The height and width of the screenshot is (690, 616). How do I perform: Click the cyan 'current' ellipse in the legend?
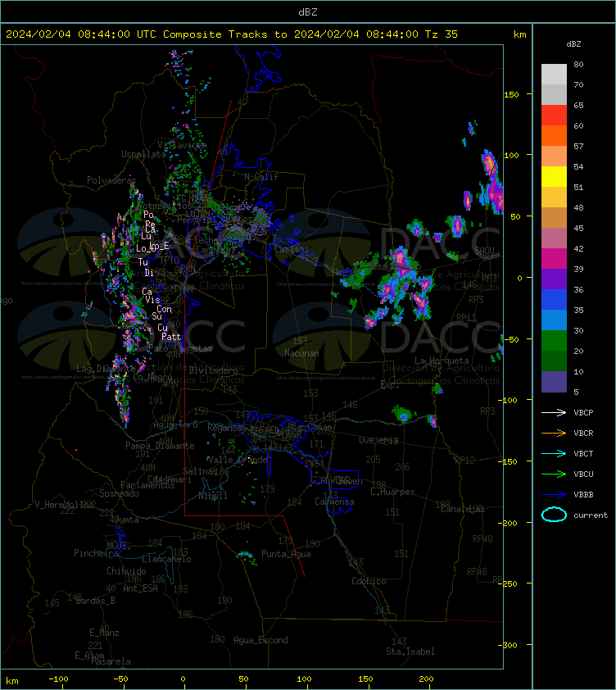coord(554,515)
